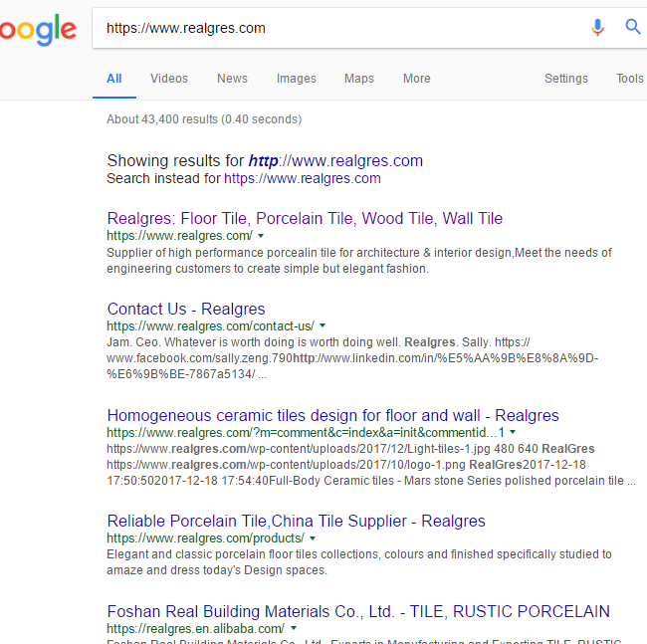Click the Google logo

[38, 29]
